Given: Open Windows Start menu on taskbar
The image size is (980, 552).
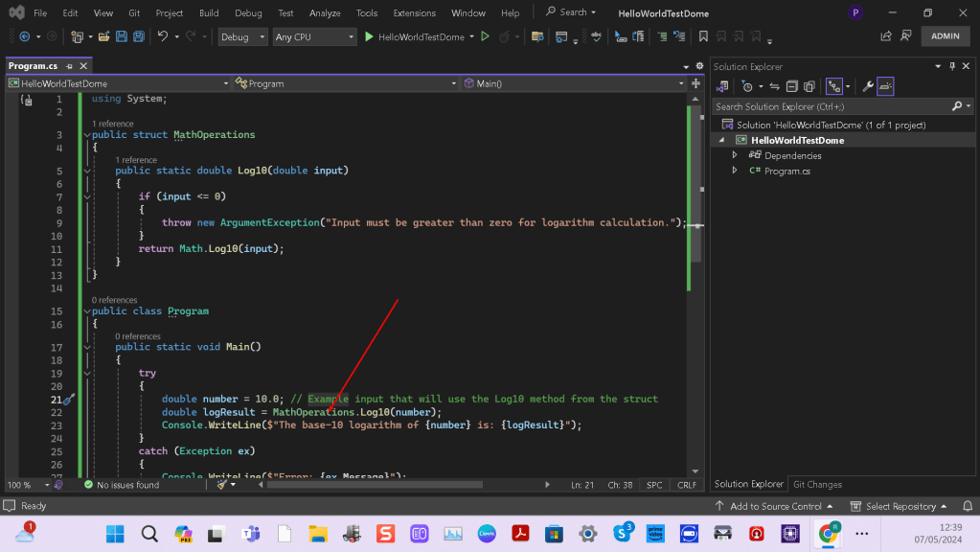Looking at the screenshot, I should [x=115, y=534].
